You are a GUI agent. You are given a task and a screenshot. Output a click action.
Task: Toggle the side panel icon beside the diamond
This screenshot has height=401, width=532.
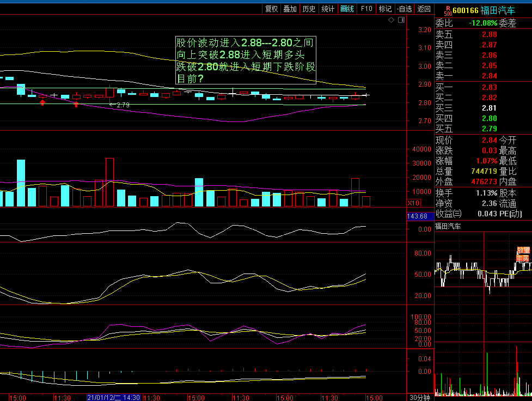coord(401,20)
